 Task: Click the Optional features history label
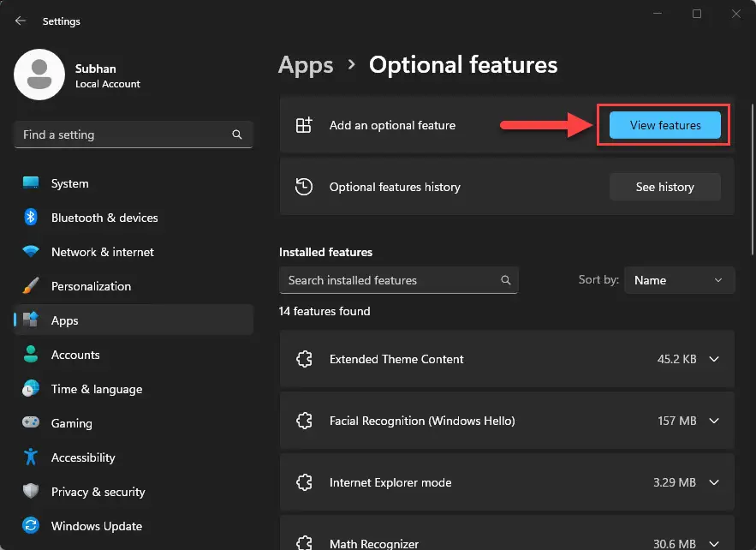[x=395, y=187]
